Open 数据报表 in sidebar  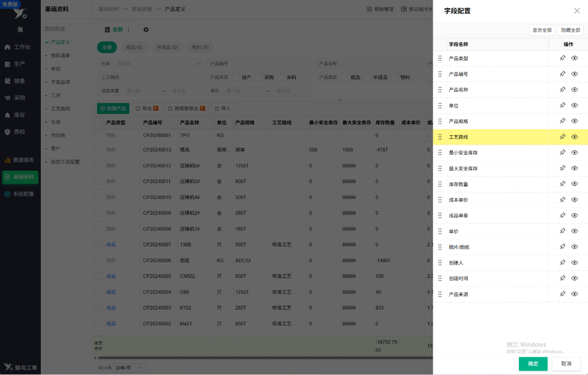[x=19, y=160]
